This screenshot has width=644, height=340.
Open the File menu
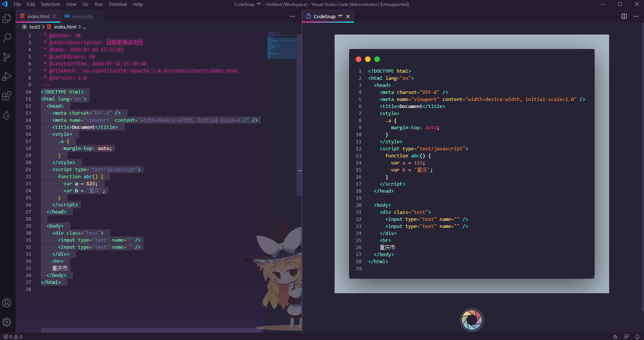[17, 4]
